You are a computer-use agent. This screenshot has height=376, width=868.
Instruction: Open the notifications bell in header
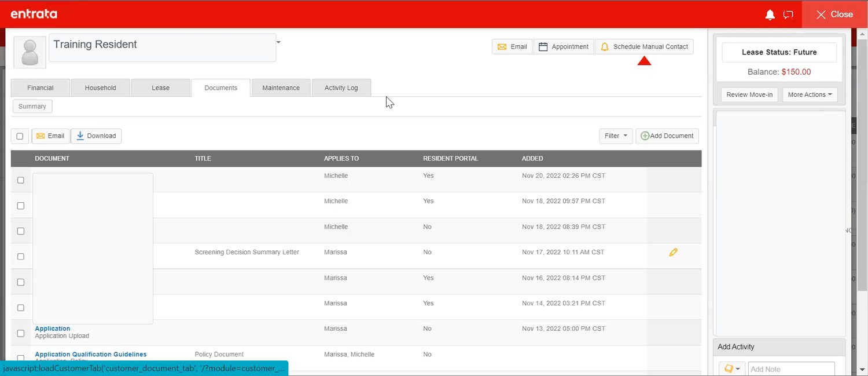click(x=770, y=14)
